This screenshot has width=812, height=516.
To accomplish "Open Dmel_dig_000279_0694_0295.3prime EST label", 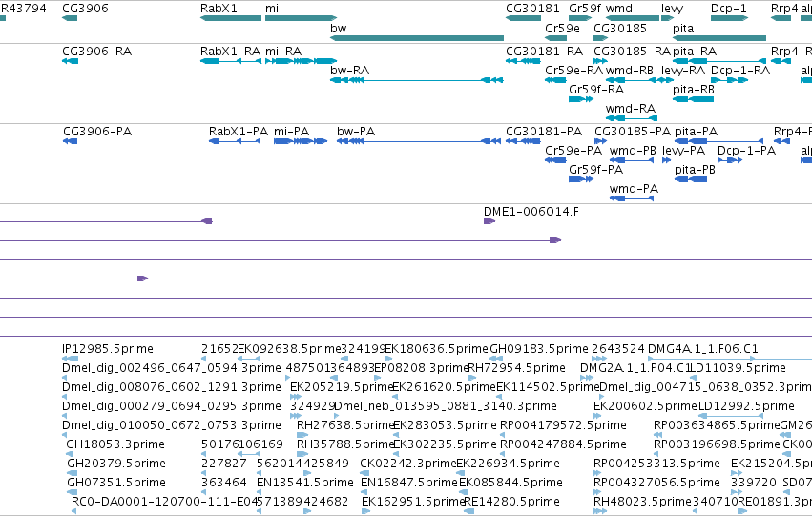I will 172,407.
